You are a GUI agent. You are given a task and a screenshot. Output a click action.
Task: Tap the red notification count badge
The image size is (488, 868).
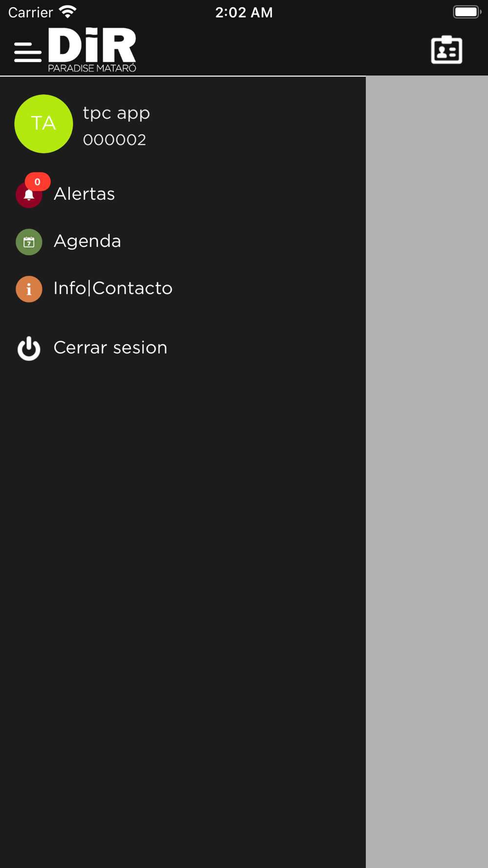coord(38,182)
